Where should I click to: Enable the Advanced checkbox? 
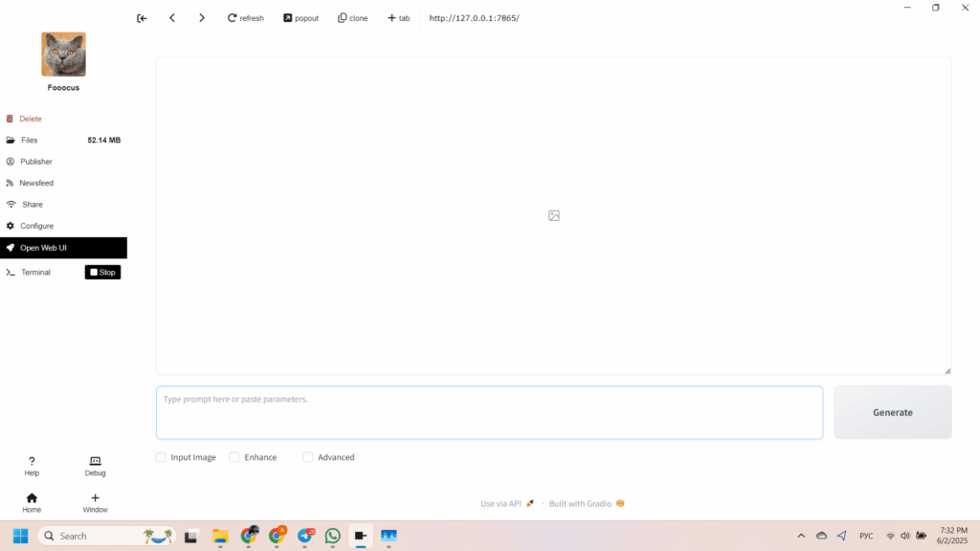[x=307, y=457]
